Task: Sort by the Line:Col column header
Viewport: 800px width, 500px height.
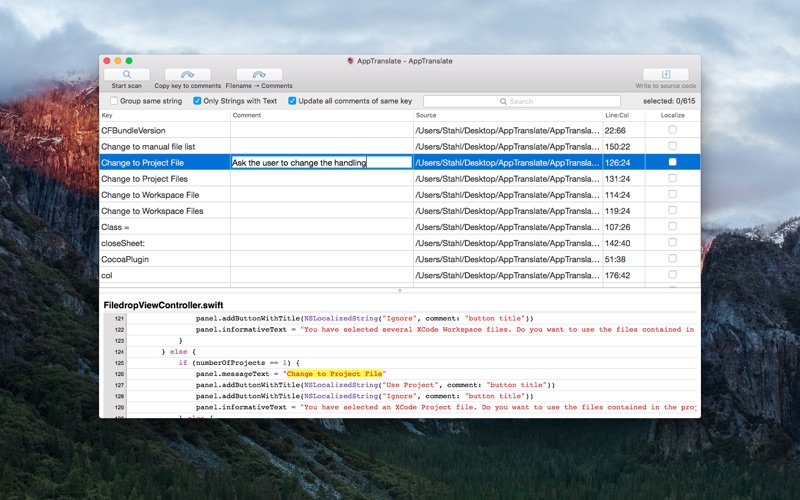Action: [623, 115]
